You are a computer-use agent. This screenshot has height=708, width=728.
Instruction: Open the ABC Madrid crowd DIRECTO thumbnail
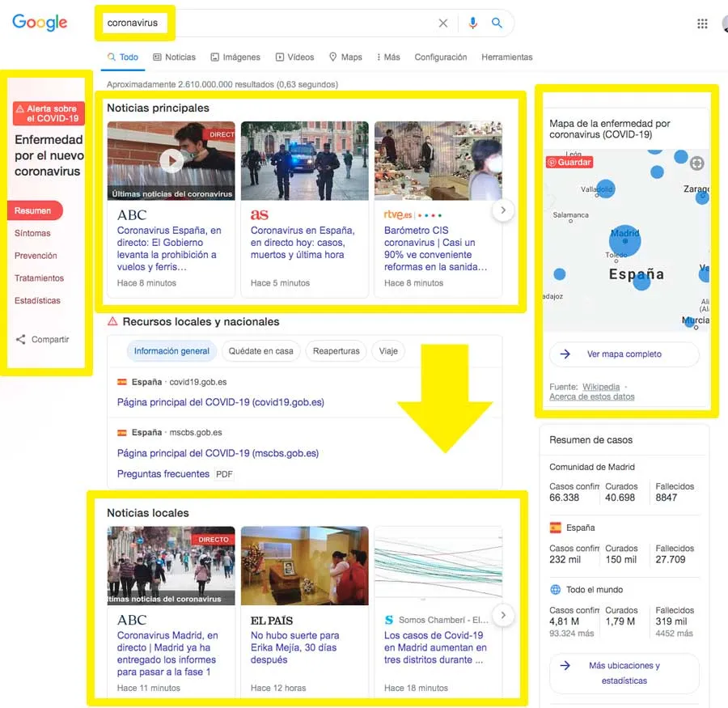[171, 566]
